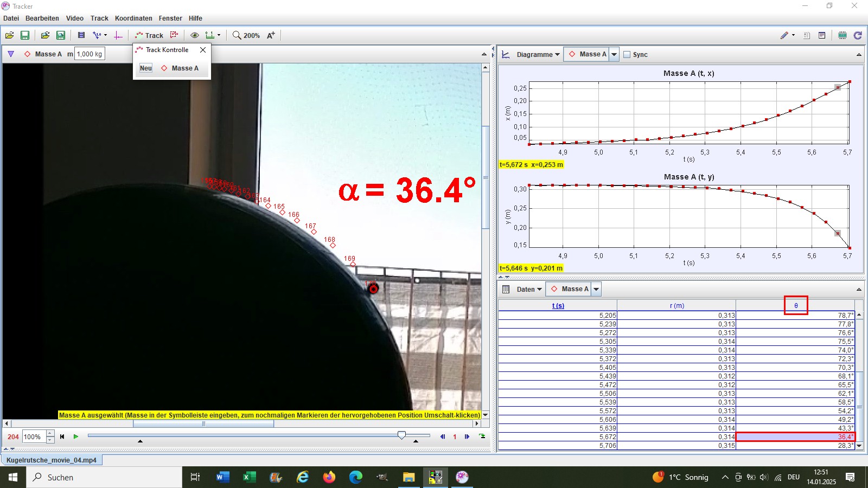Enable the Sync checkbox
This screenshot has width=868, height=488.
627,55
